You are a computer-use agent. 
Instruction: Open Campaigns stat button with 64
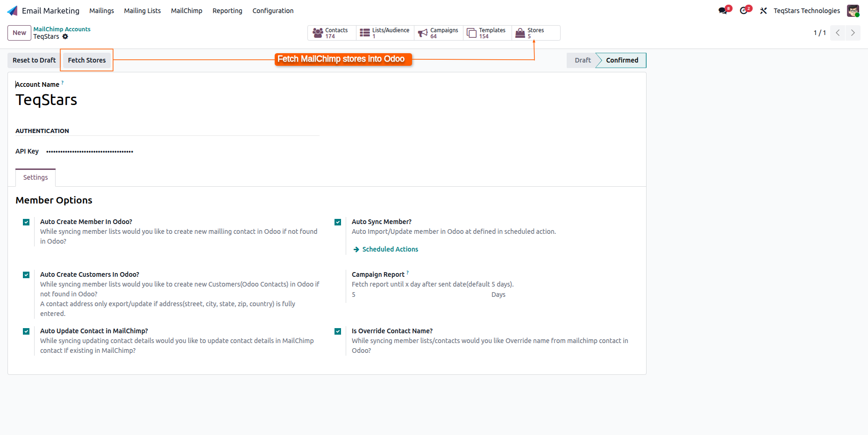coord(439,33)
